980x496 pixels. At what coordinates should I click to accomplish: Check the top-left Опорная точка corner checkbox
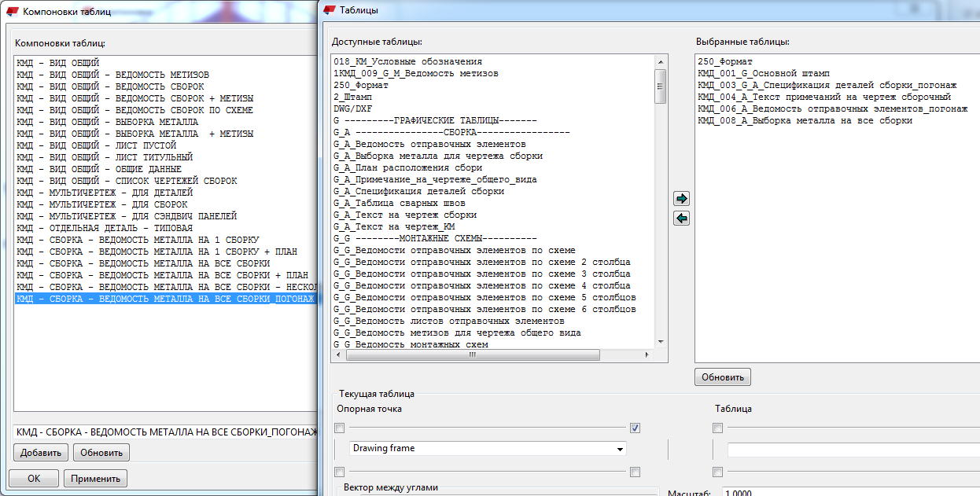[339, 428]
